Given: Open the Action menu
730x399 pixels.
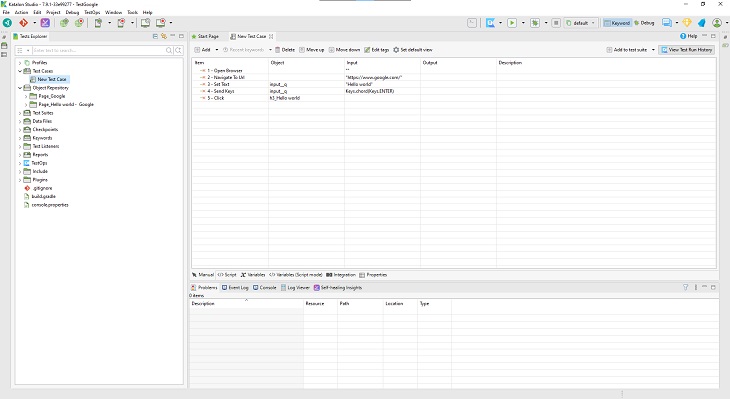Looking at the screenshot, I should tap(21, 13).
